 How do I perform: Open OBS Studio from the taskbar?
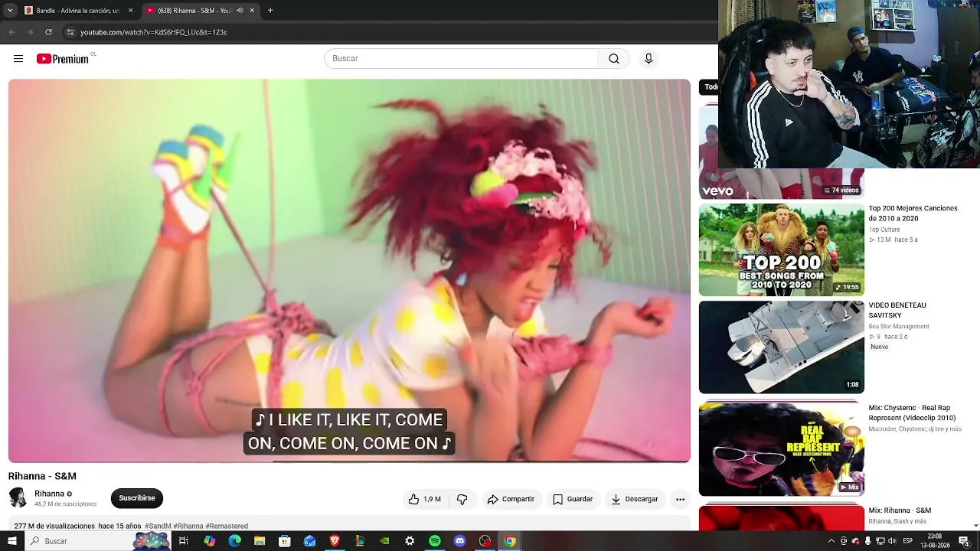(485, 541)
